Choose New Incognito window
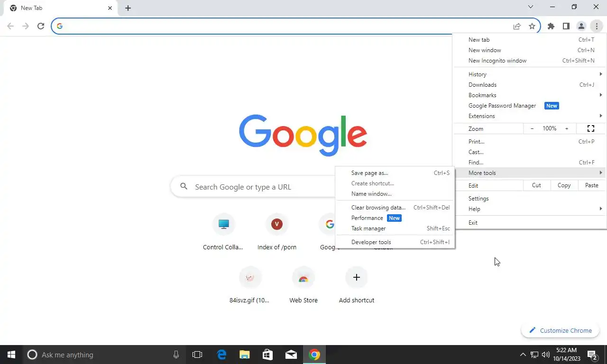The width and height of the screenshot is (607, 364). pyautogui.click(x=529, y=61)
